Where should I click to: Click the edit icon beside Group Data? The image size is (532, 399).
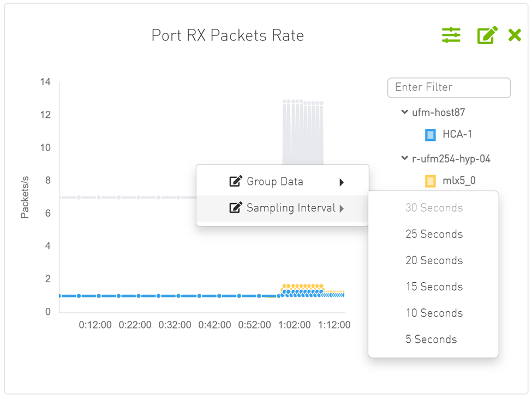(236, 182)
